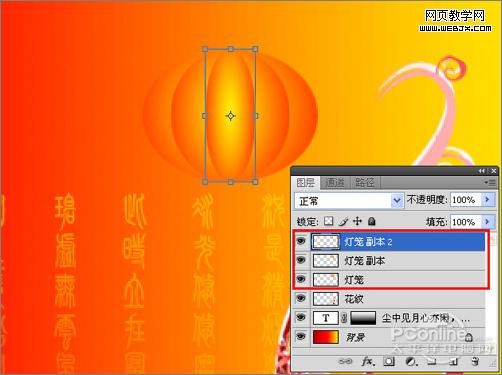Click the 灯笼 副本 2 layer thumbnail

click(x=326, y=241)
